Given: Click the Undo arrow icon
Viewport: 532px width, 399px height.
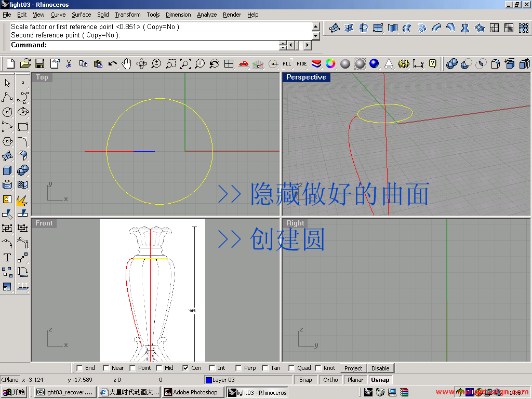Looking at the screenshot, I should tap(112, 64).
